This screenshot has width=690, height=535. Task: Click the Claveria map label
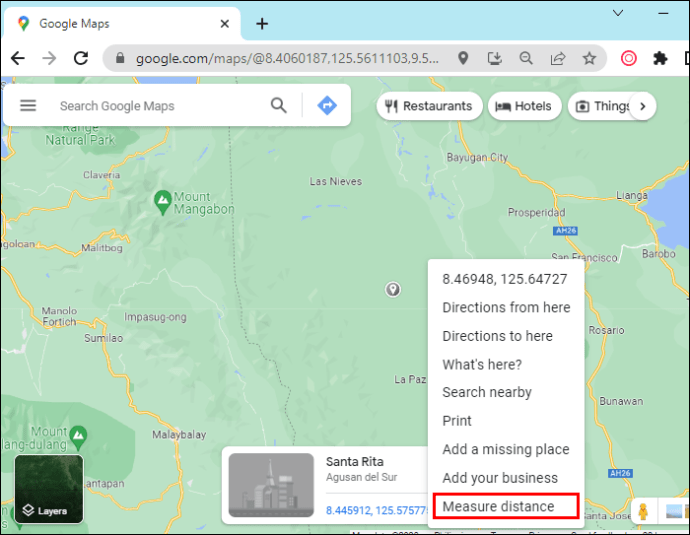click(x=102, y=175)
